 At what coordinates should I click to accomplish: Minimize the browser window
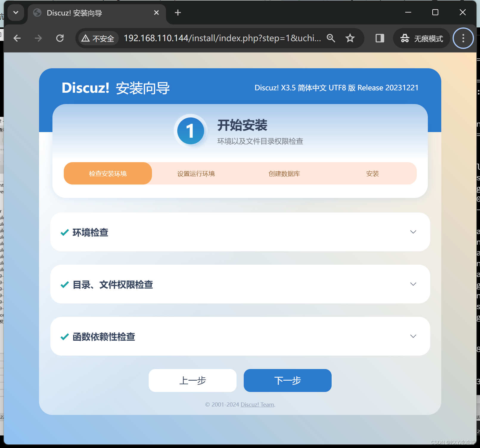point(408,12)
